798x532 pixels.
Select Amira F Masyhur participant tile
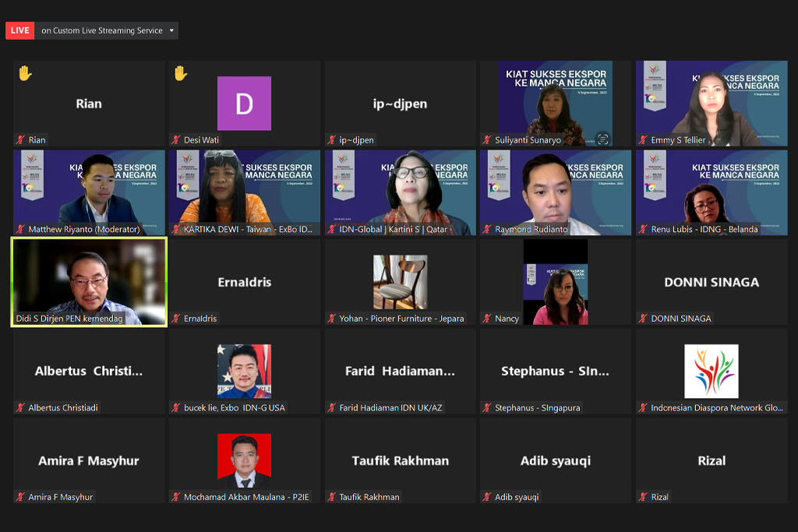[89, 460]
